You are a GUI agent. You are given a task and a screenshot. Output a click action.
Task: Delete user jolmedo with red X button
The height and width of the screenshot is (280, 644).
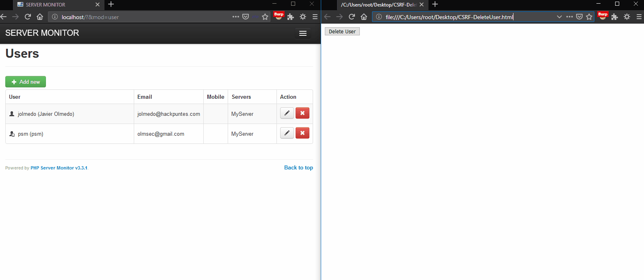click(302, 113)
